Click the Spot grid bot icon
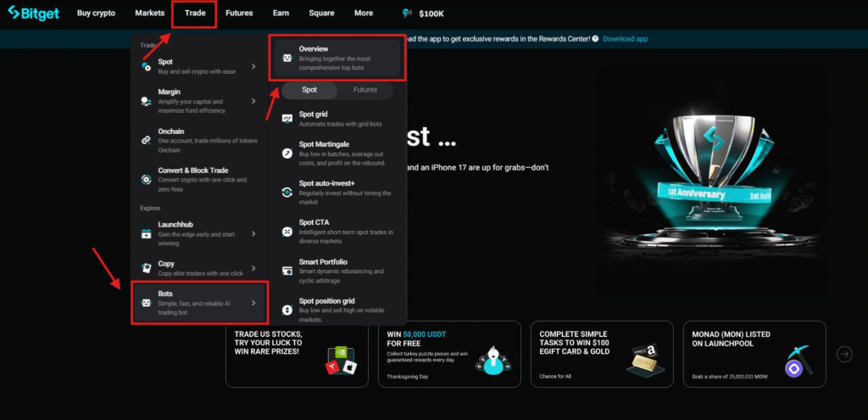Image resolution: width=868 pixels, height=420 pixels. [287, 118]
